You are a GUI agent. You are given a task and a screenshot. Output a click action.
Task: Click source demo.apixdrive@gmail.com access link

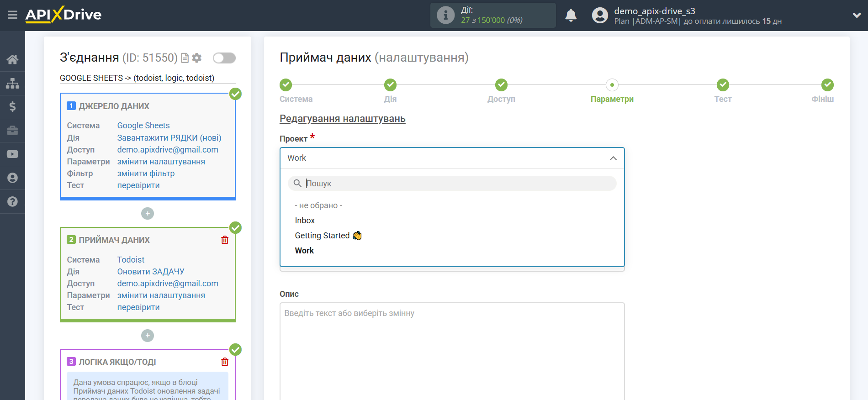(168, 150)
